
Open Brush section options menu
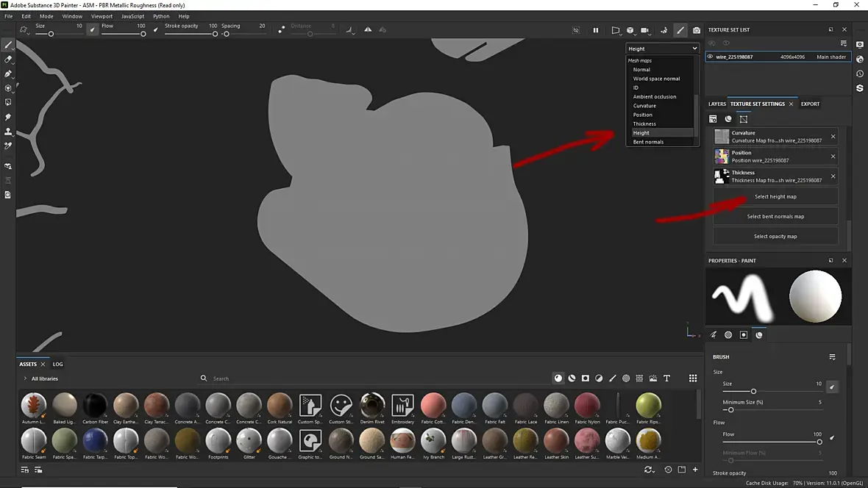pos(832,357)
